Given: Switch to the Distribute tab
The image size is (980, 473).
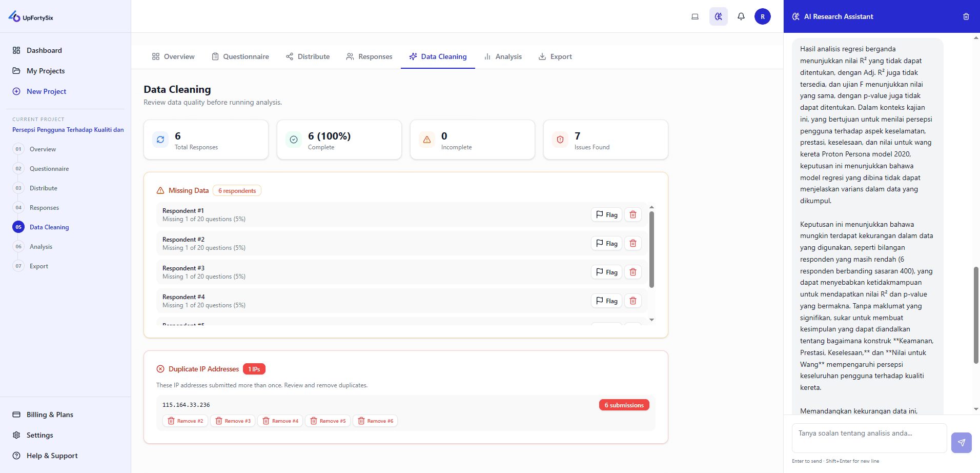Looking at the screenshot, I should (x=308, y=56).
